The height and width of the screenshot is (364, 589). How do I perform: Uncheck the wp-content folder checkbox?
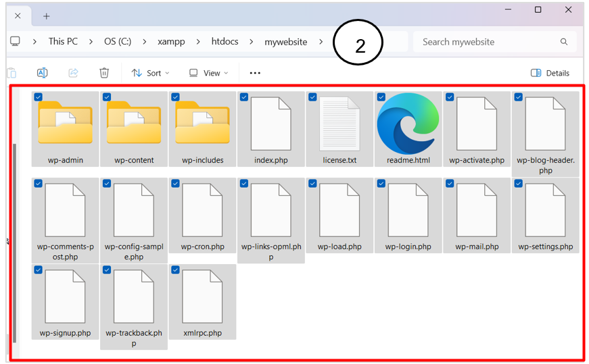coord(107,97)
